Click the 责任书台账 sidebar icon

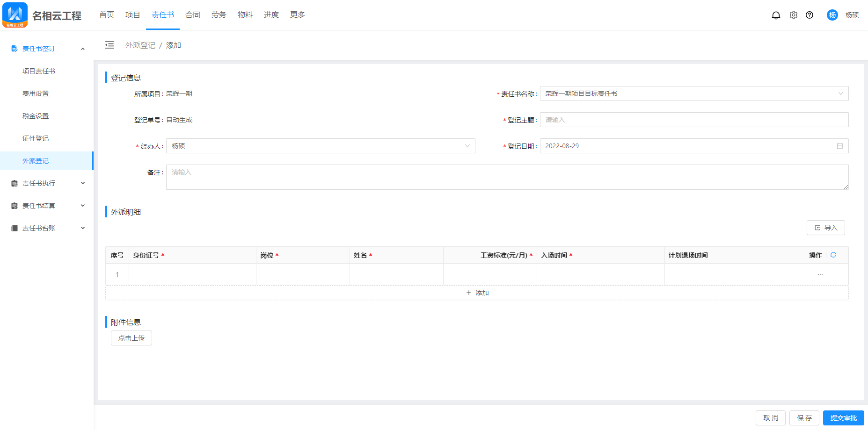click(15, 228)
